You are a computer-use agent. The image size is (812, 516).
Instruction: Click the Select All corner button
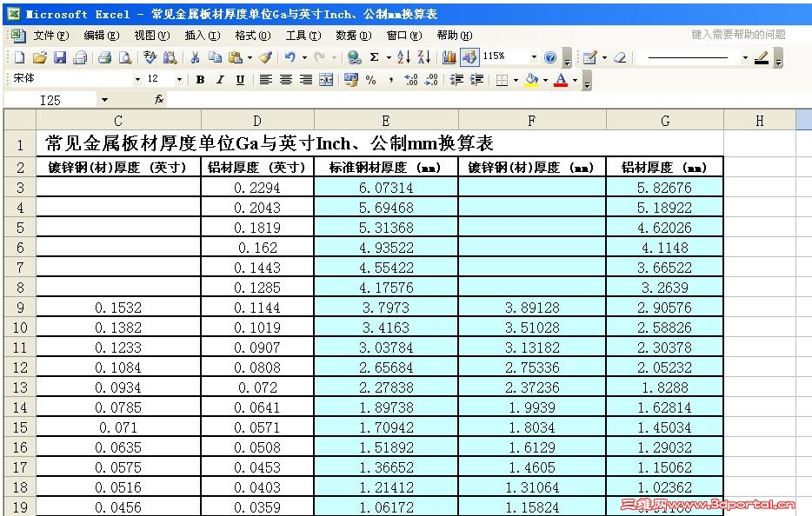[20, 120]
